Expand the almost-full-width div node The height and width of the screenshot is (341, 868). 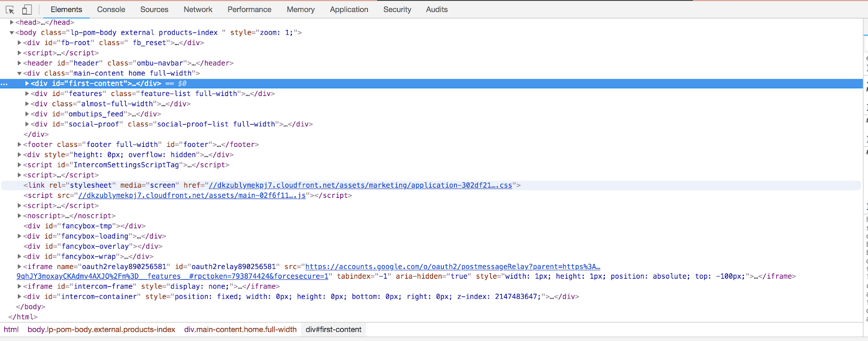27,104
